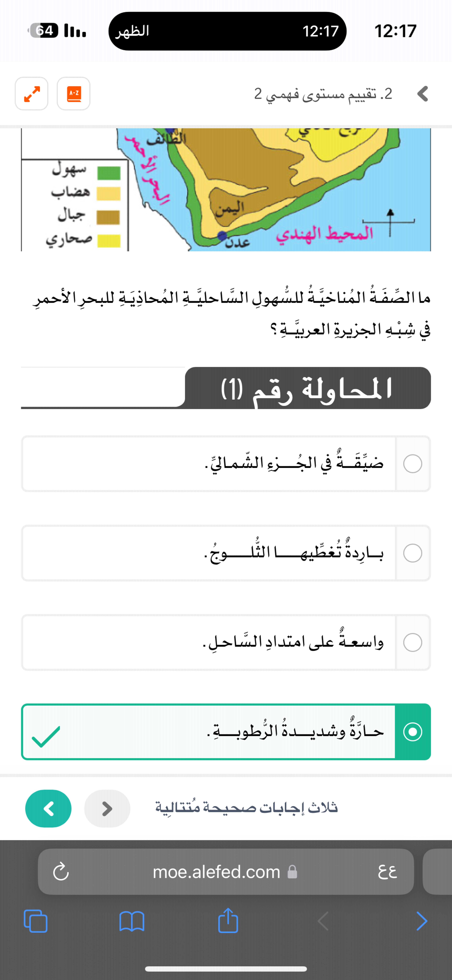Click the green plains legend swatch
This screenshot has height=980, width=452.
pos(109,173)
